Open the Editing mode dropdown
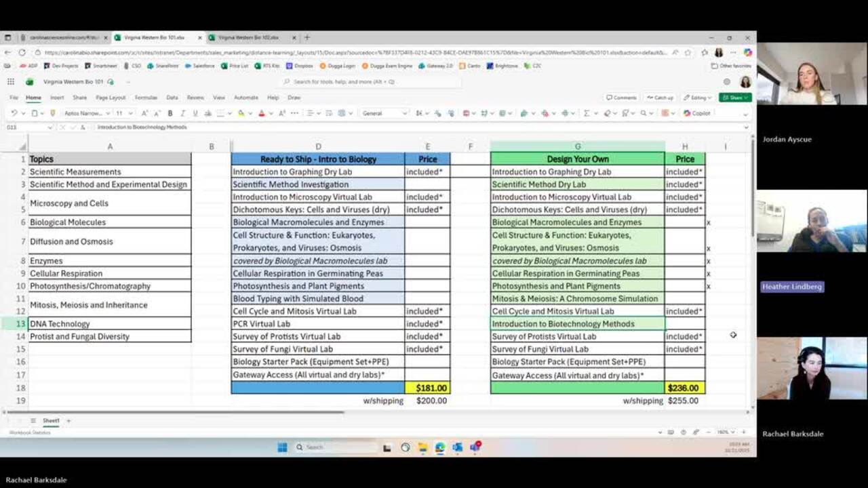 tap(698, 98)
